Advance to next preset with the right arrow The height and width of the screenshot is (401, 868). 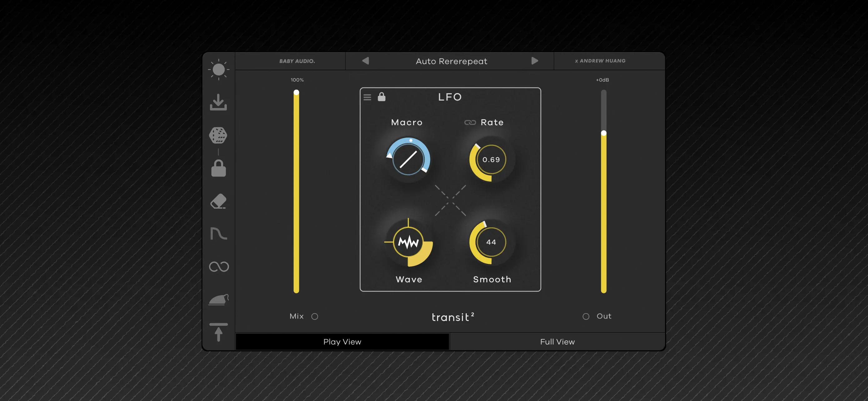tap(535, 61)
